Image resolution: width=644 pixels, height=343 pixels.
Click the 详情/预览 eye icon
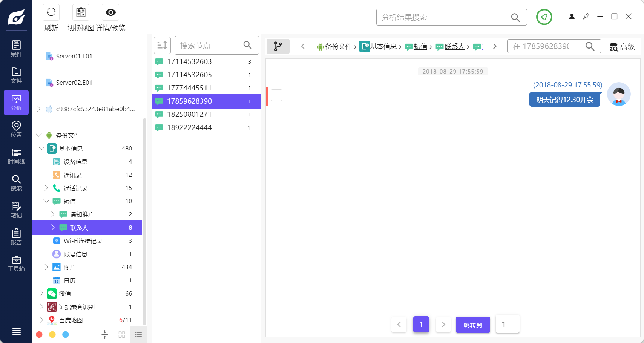tap(110, 12)
